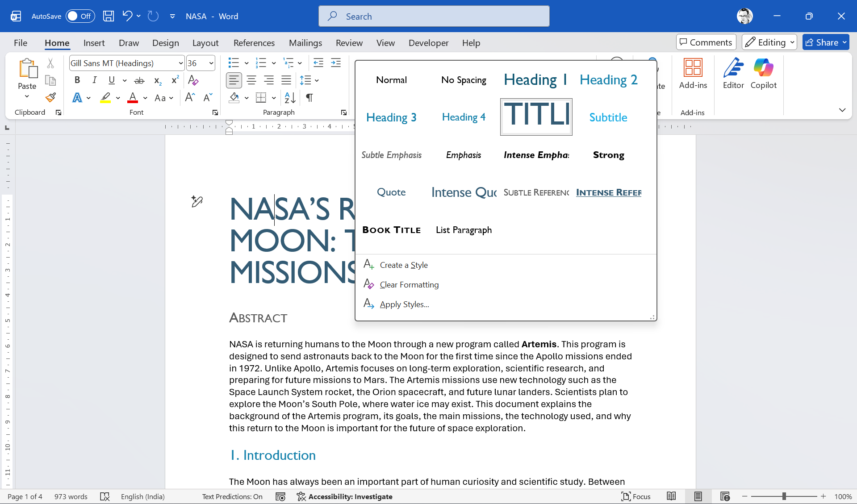Click the Undo arrow icon
857x504 pixels.
click(127, 17)
